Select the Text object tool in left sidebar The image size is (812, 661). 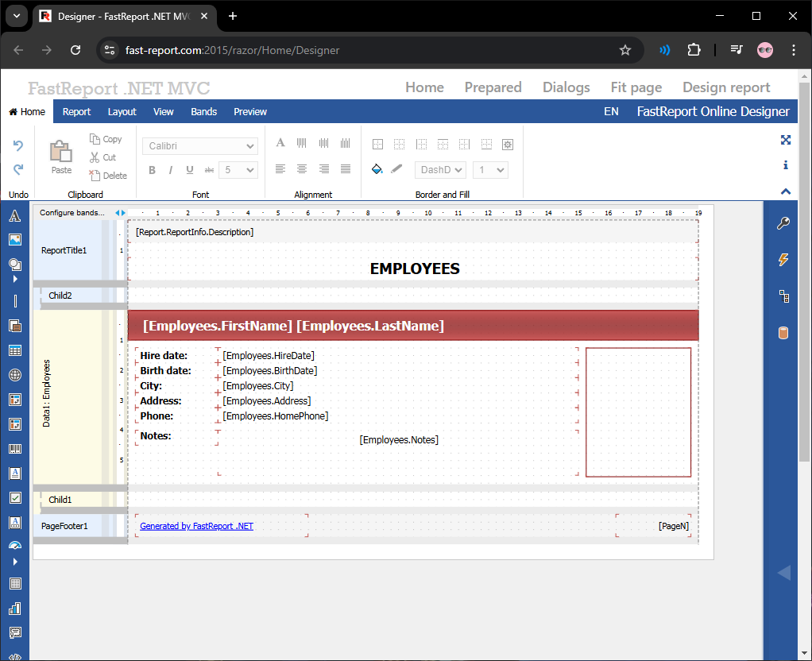(15, 216)
